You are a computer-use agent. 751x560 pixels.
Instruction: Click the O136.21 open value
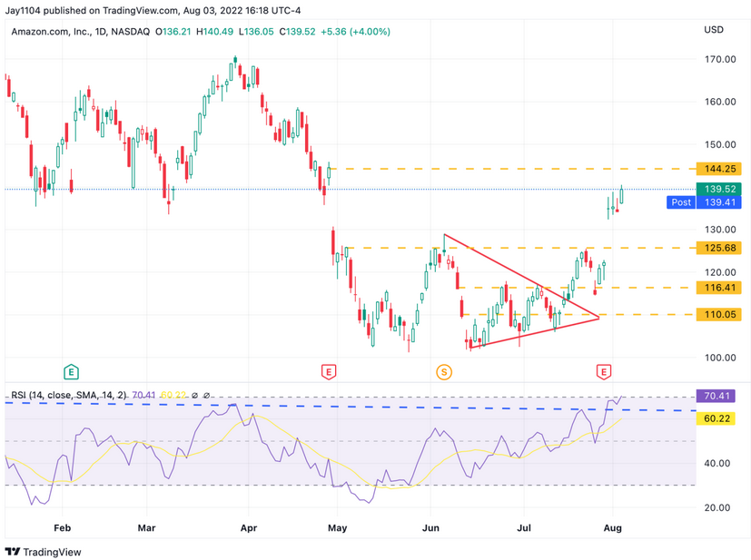tap(173, 32)
